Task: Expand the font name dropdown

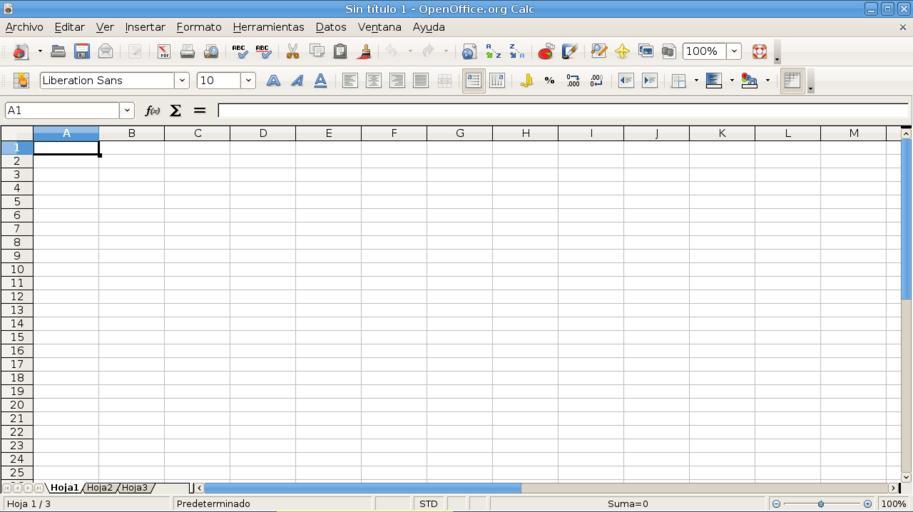Action: 182,81
